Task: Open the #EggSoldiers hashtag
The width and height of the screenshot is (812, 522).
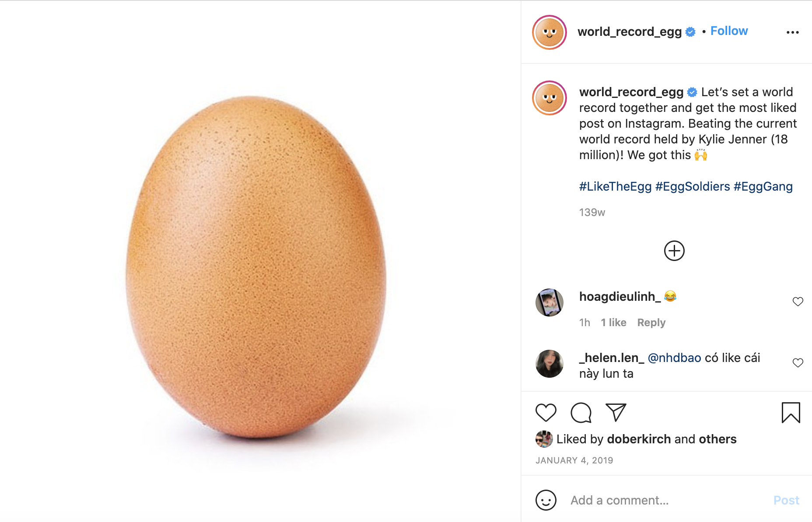Action: pos(692,187)
